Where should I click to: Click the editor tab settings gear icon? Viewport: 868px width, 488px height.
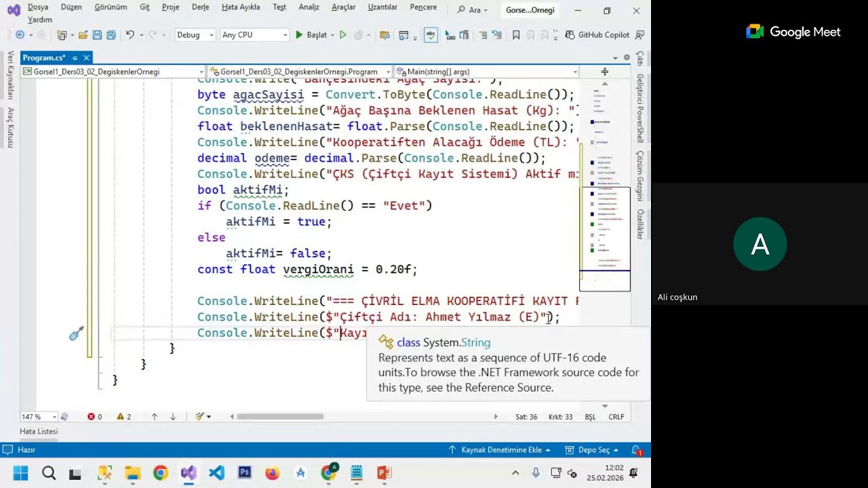627,58
